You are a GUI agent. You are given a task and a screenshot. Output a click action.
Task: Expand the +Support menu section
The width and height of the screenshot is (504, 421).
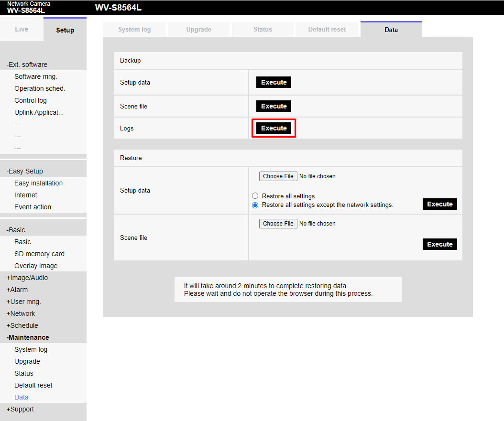(x=21, y=409)
